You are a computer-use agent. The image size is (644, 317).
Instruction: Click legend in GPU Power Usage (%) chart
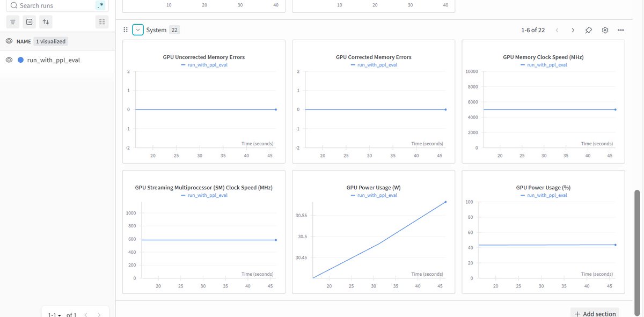point(543,195)
